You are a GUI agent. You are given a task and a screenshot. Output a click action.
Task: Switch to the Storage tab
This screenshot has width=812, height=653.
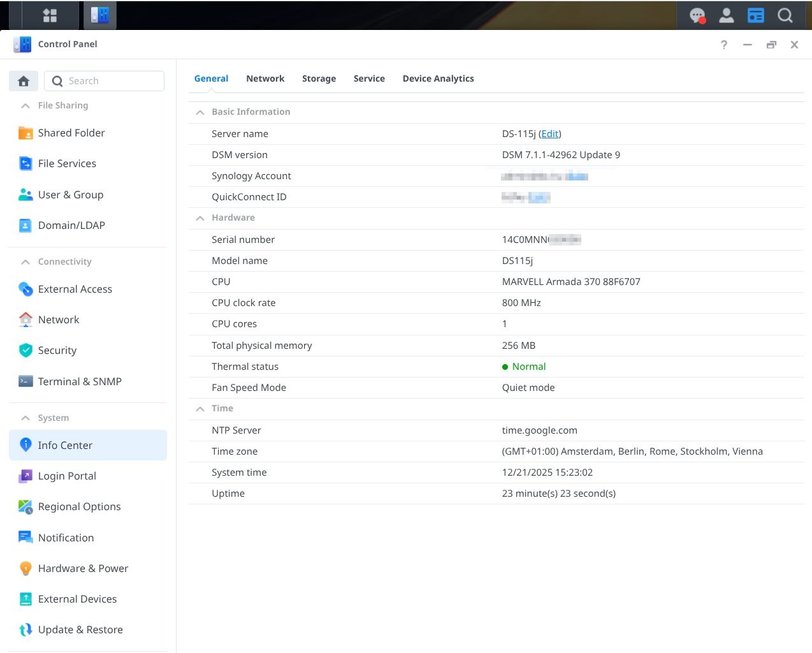coord(319,78)
